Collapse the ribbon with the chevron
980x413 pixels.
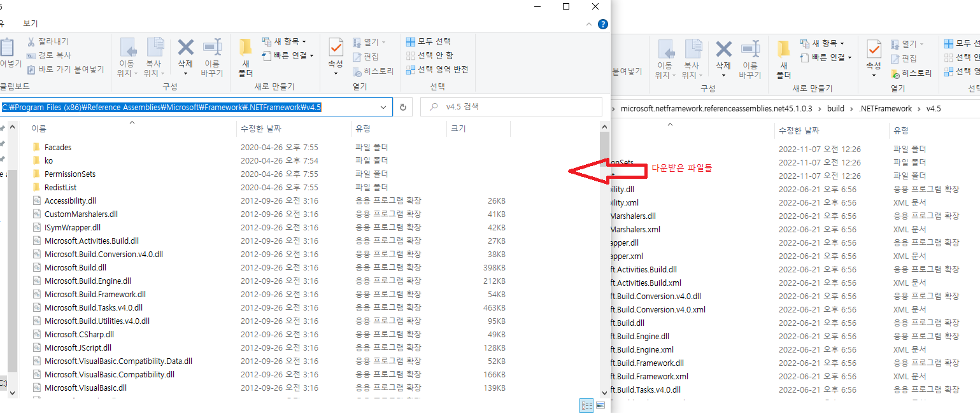(x=589, y=24)
